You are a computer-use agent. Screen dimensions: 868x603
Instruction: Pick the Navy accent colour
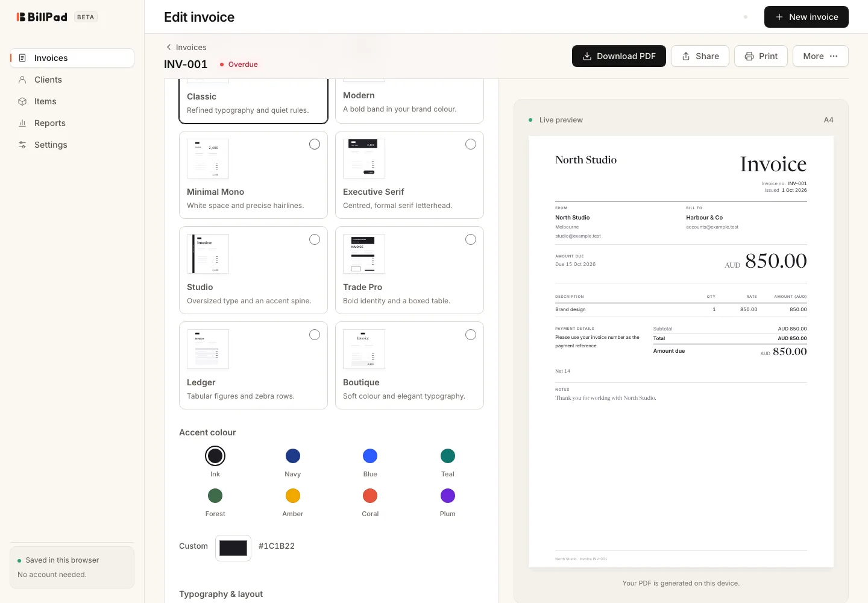tap(293, 456)
